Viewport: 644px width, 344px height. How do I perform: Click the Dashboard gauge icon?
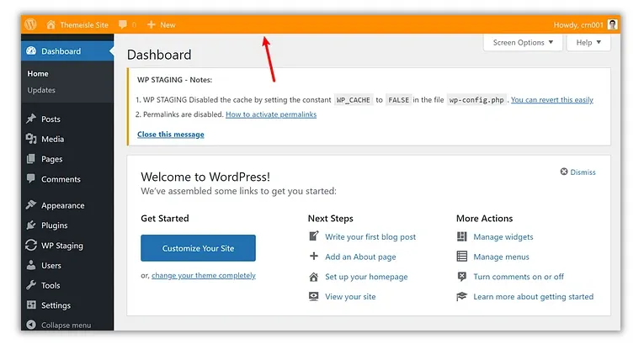tap(31, 51)
